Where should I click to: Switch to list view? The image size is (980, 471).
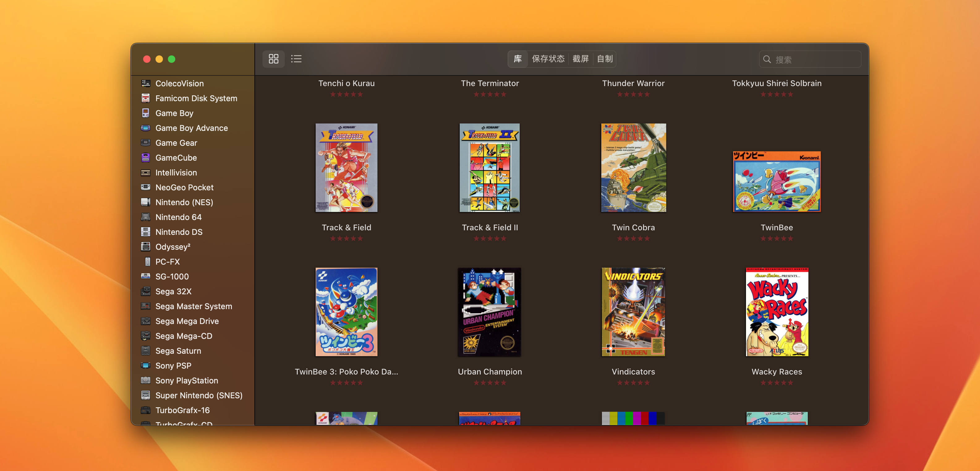pos(296,59)
